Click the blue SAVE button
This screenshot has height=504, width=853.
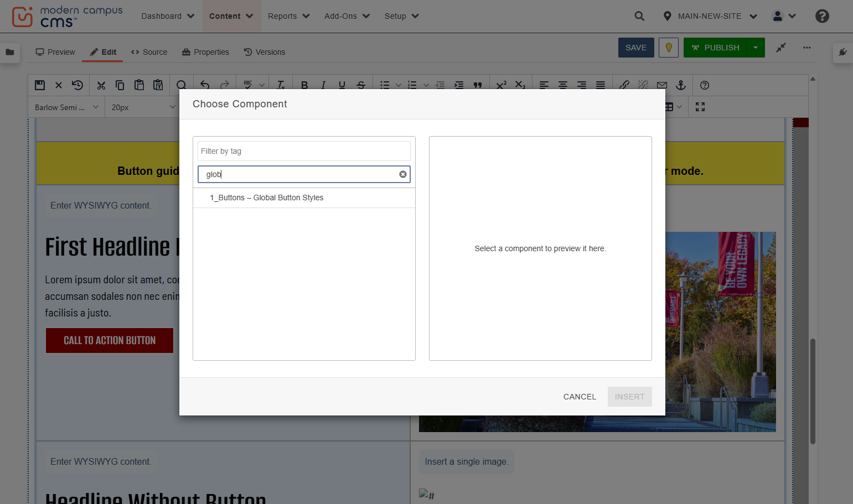coord(636,48)
